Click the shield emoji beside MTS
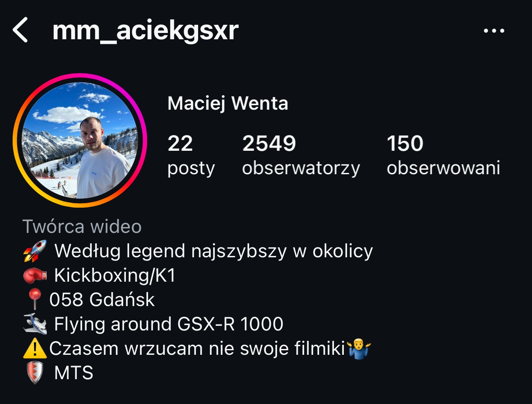The height and width of the screenshot is (404, 532). coord(35,373)
